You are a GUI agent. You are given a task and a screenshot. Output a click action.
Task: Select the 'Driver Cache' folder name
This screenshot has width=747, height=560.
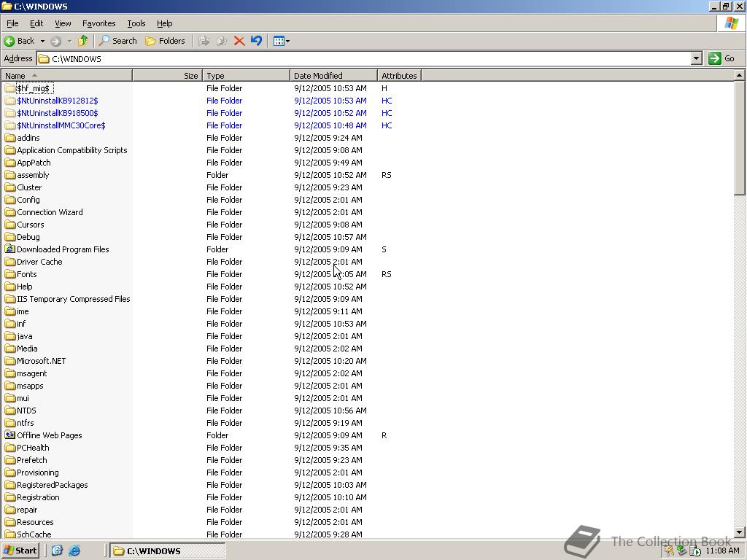coord(39,262)
